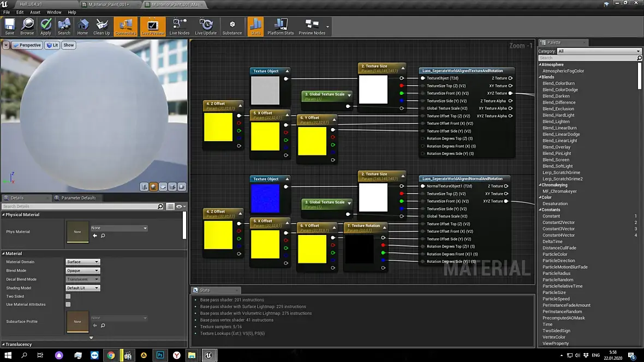Open Photoshop from the Windows taskbar
This screenshot has width=644, height=362.
160,355
